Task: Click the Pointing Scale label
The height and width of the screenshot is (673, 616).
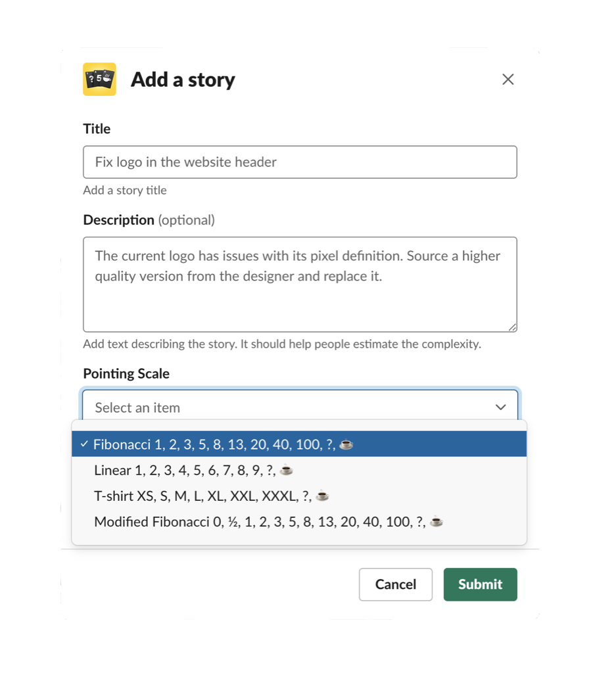Action: (126, 374)
